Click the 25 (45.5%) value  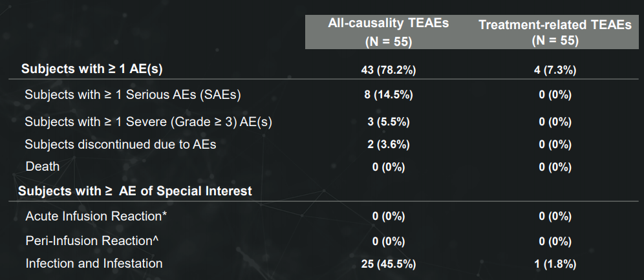coord(388,264)
